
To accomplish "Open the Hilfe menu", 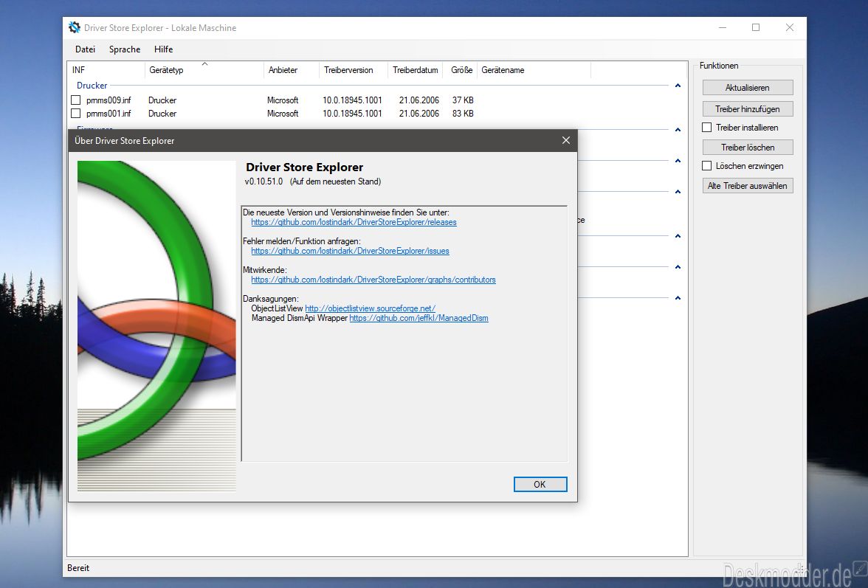I will [163, 49].
